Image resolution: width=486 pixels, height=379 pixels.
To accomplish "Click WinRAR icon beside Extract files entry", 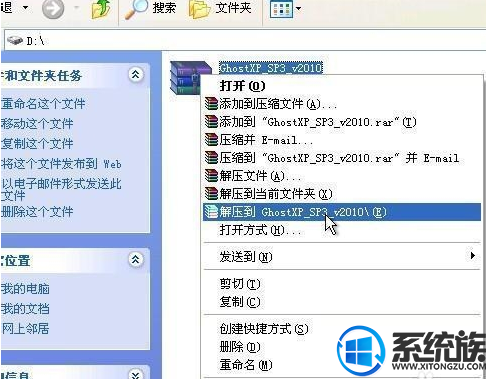I will [211, 176].
